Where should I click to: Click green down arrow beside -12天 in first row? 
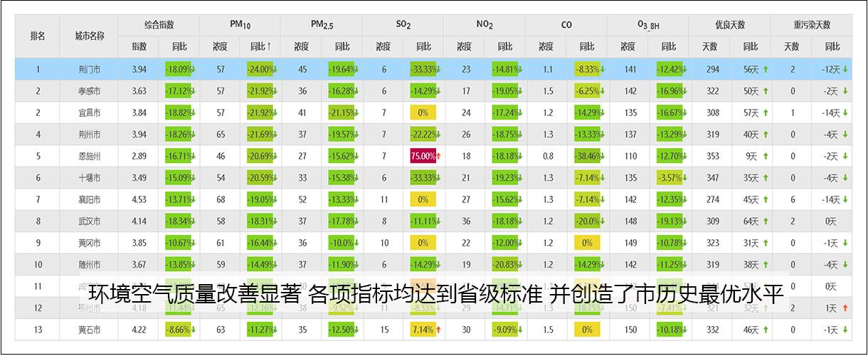(x=845, y=70)
